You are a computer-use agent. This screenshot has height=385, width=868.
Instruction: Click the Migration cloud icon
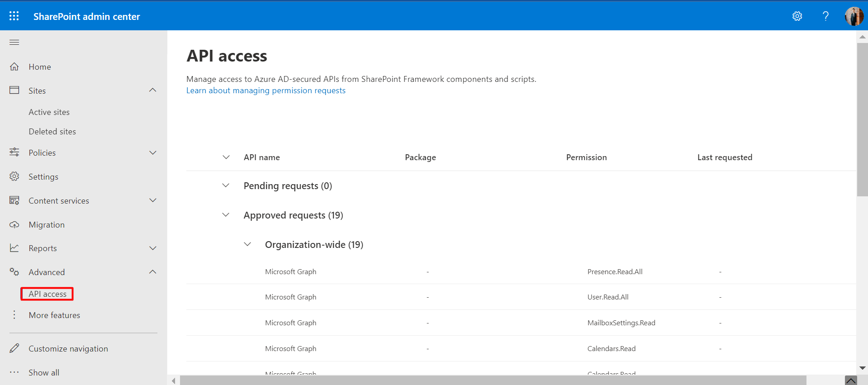(x=14, y=224)
